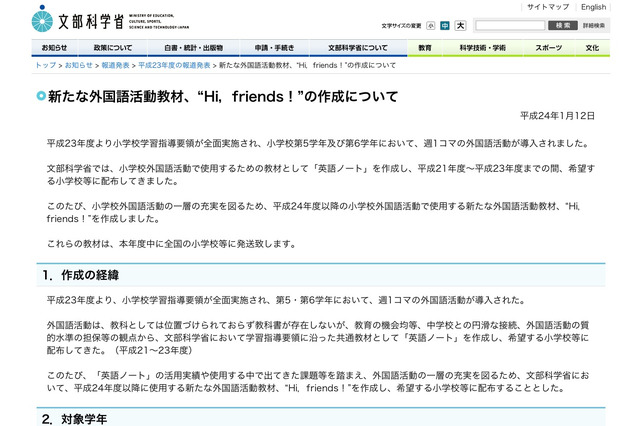Click the MEXT (文部科学省) logo

(x=110, y=20)
